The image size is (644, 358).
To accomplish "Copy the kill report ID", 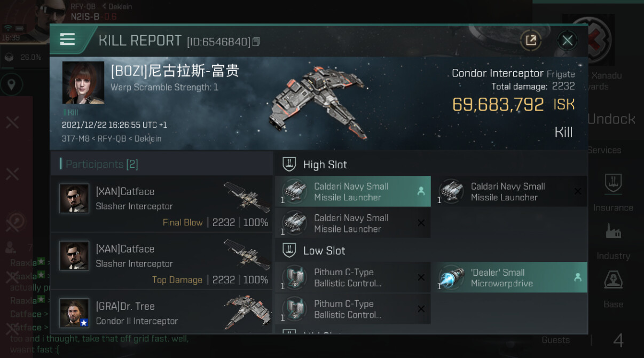I will pyautogui.click(x=256, y=42).
